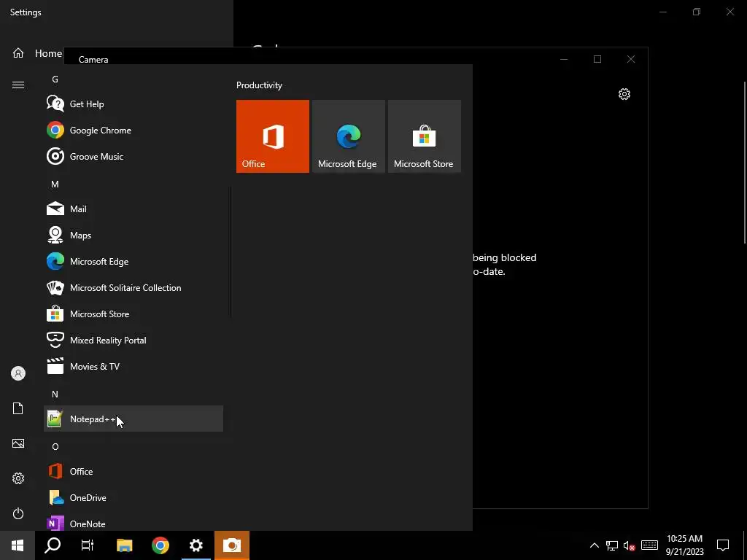
Task: Launch Google Chrome from the Start list
Action: 133,130
